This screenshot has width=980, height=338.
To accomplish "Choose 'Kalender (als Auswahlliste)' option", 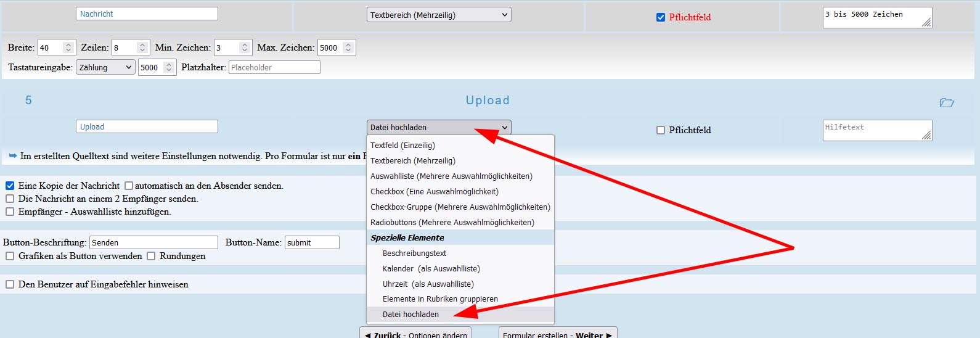I will [431, 269].
